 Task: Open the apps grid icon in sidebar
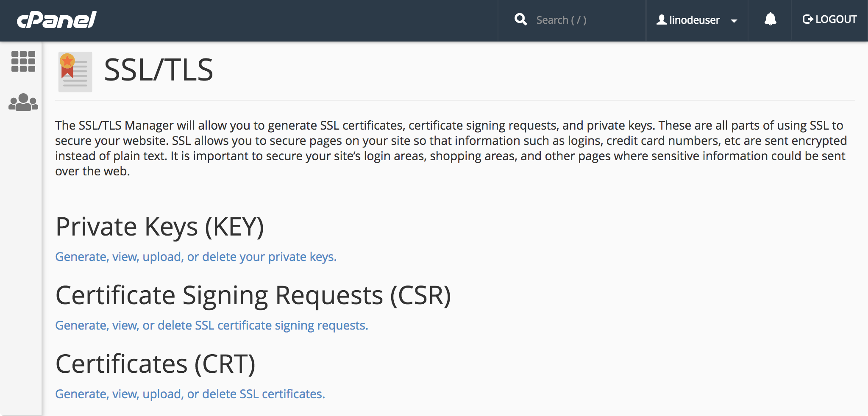click(x=24, y=61)
